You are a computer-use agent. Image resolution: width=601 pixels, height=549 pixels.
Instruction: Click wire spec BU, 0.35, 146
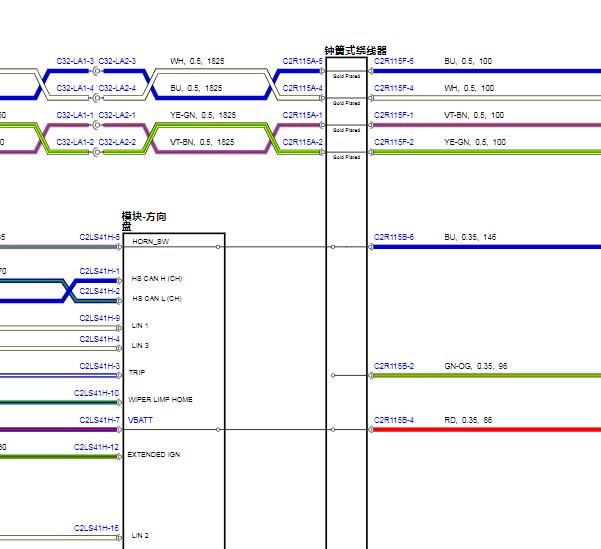coord(470,237)
